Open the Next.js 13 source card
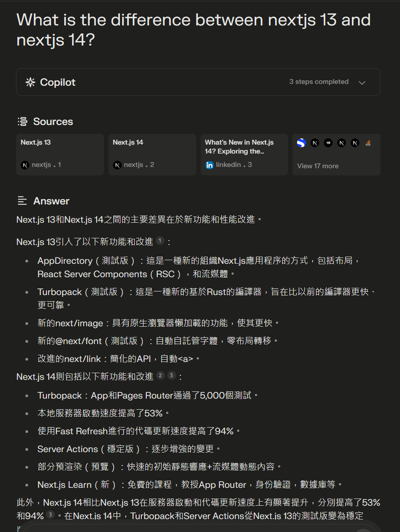400x532 pixels. pyautogui.click(x=60, y=154)
